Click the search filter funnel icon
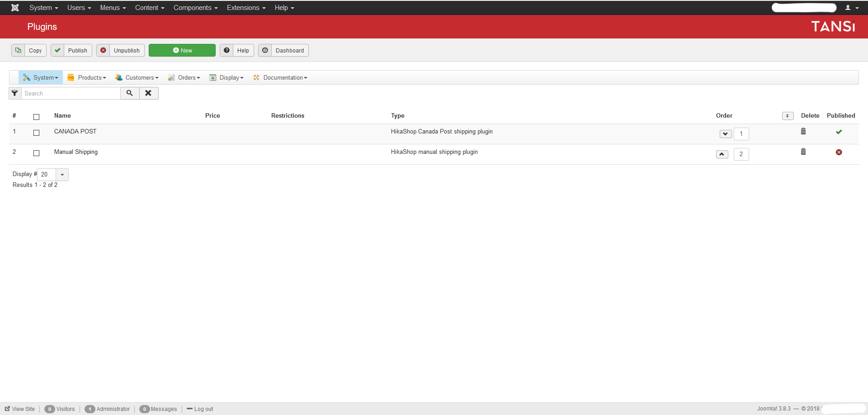Image resolution: width=868 pixels, height=415 pixels. [x=15, y=93]
